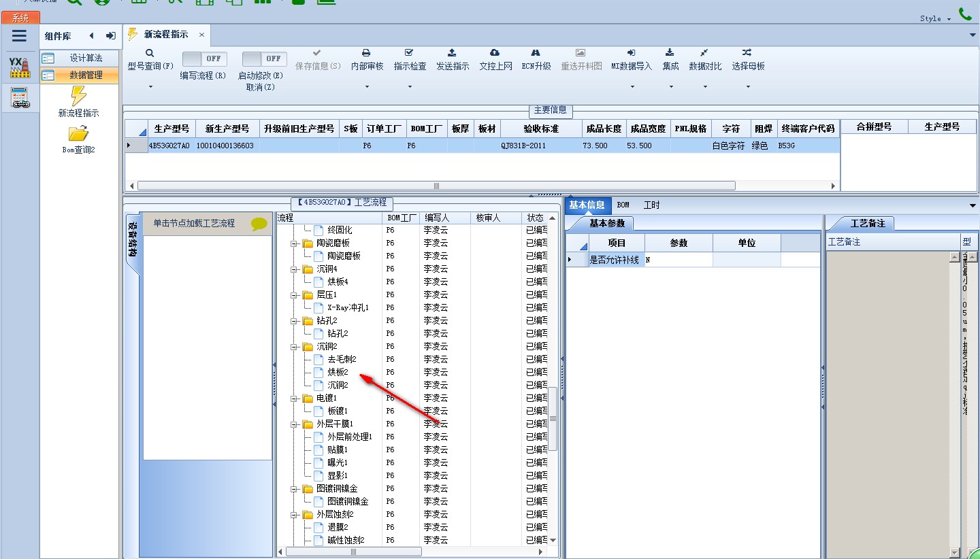Click the main info horizontal scrollbar
Image resolution: width=980 pixels, height=559 pixels.
[436, 186]
